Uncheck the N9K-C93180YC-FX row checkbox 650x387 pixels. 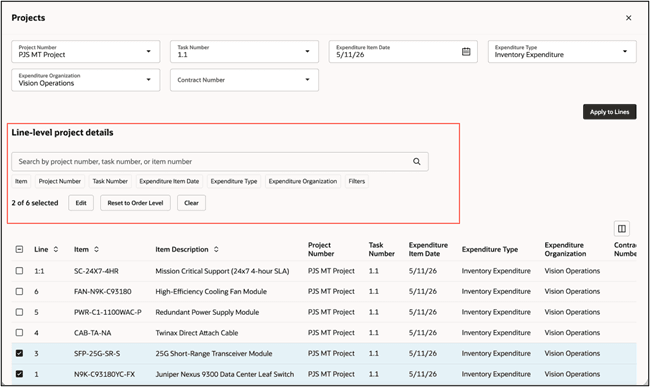(x=19, y=374)
